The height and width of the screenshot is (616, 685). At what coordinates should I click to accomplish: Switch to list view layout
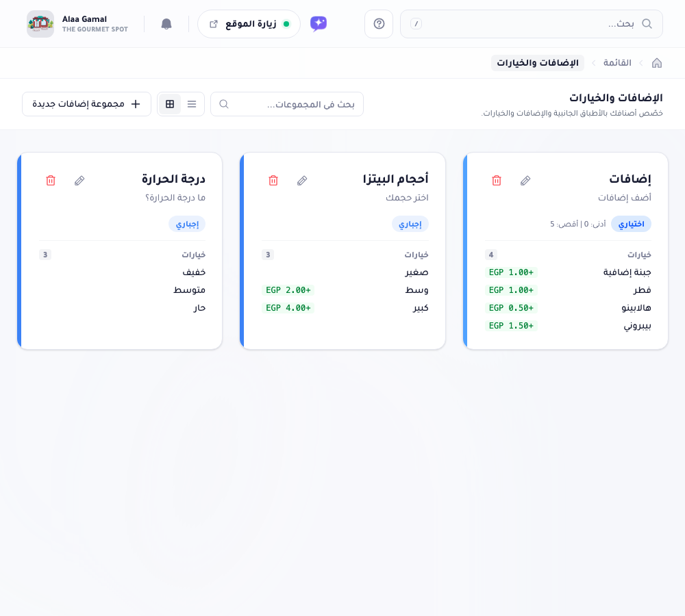[x=192, y=104]
